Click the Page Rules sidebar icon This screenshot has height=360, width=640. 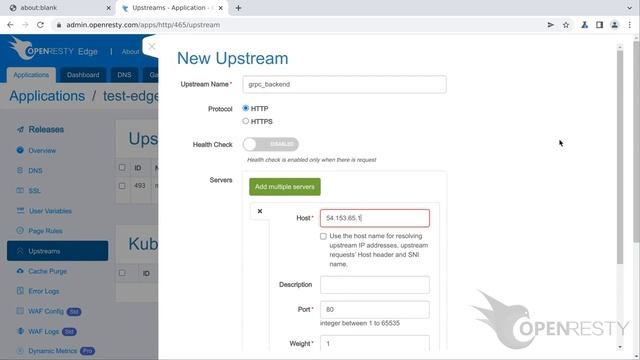click(20, 231)
